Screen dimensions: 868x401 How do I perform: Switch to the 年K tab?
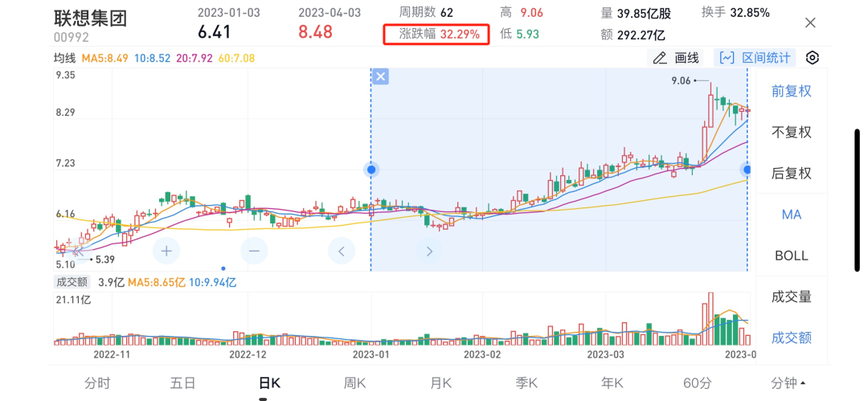(612, 383)
